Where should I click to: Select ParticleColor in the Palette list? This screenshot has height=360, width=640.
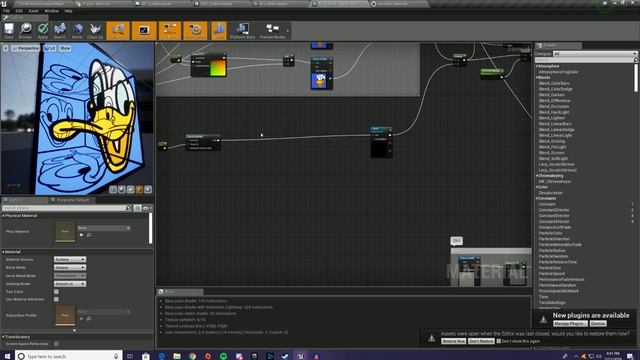pos(550,233)
